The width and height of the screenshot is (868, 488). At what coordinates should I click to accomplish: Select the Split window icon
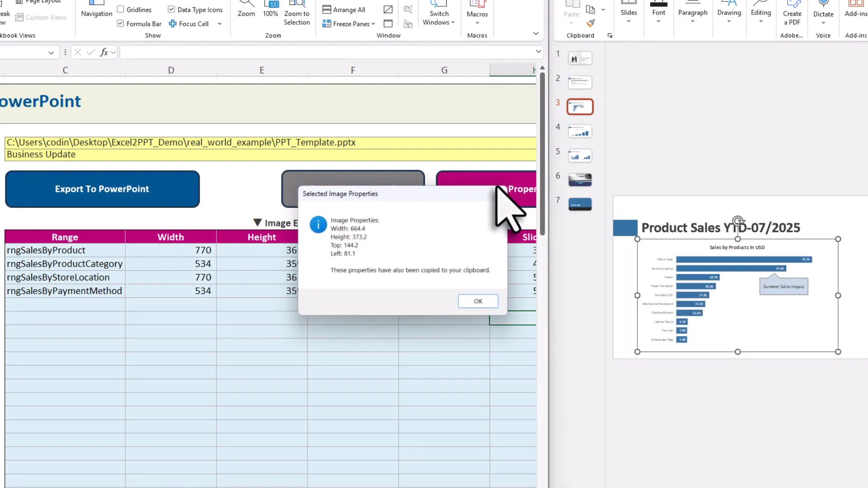(388, 9)
